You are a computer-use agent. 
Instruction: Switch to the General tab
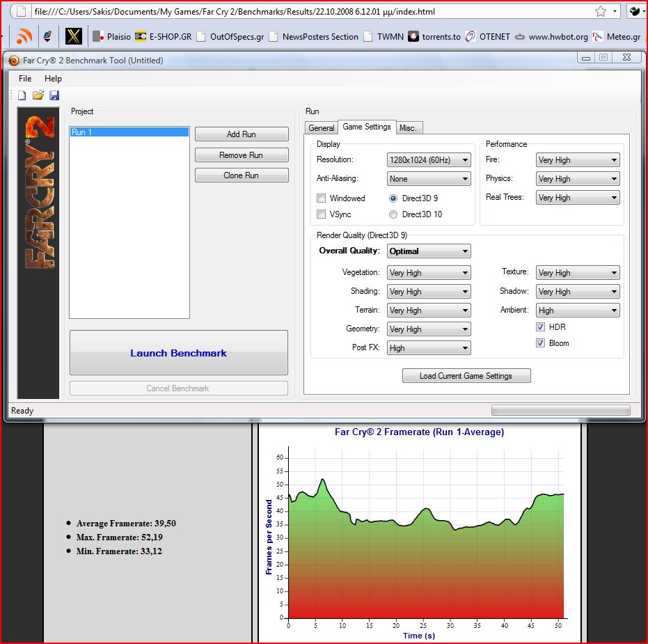point(322,128)
